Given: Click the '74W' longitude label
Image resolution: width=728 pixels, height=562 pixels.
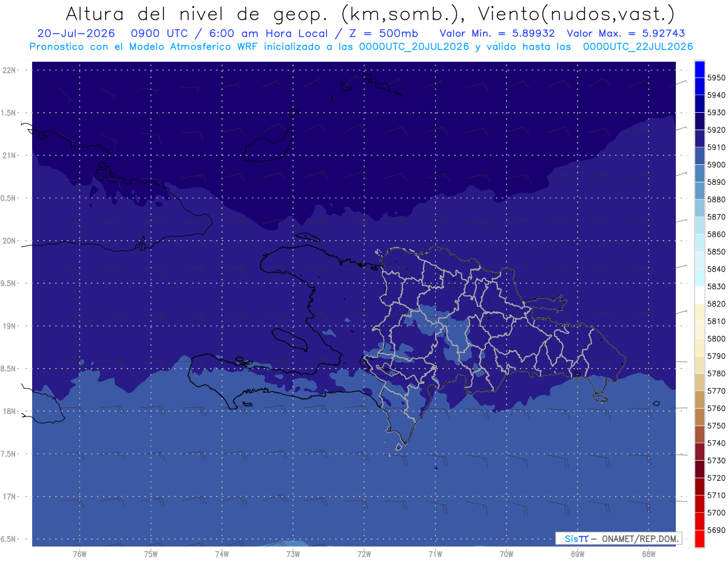Looking at the screenshot, I should click(x=222, y=554).
